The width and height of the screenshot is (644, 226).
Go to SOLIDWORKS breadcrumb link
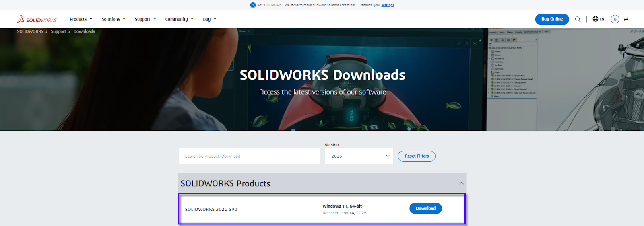click(x=30, y=31)
